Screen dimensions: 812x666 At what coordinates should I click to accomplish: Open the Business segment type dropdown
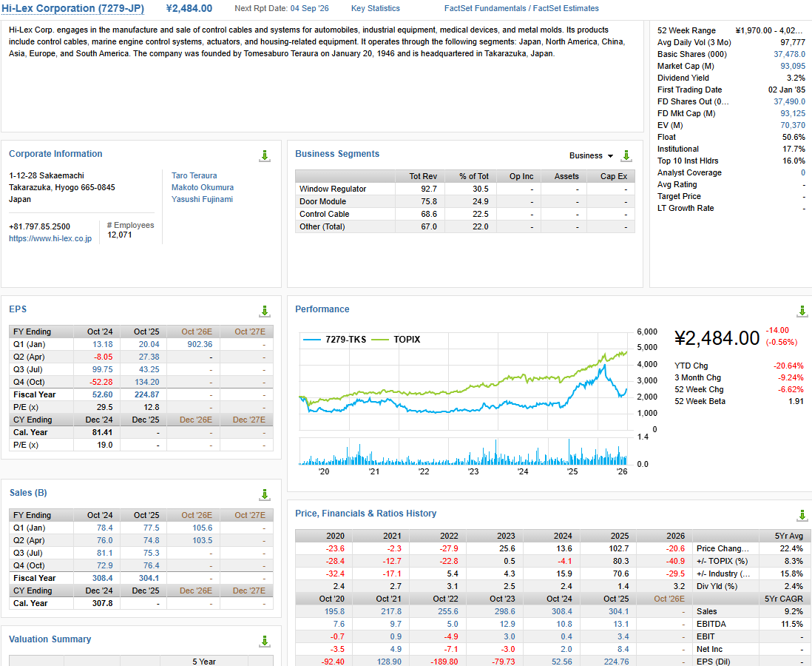coord(591,155)
